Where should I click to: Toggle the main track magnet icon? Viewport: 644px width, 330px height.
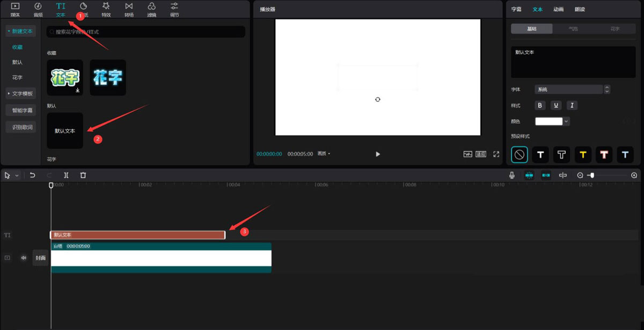[529, 175]
